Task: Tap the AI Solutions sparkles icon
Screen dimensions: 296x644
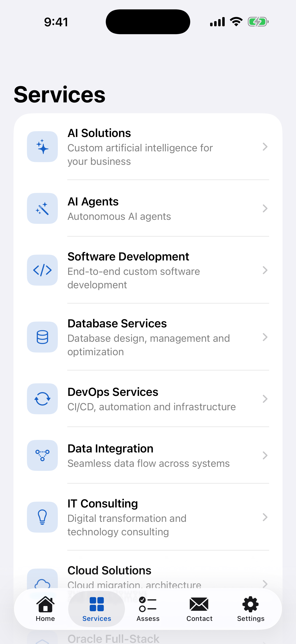Action: click(42, 147)
